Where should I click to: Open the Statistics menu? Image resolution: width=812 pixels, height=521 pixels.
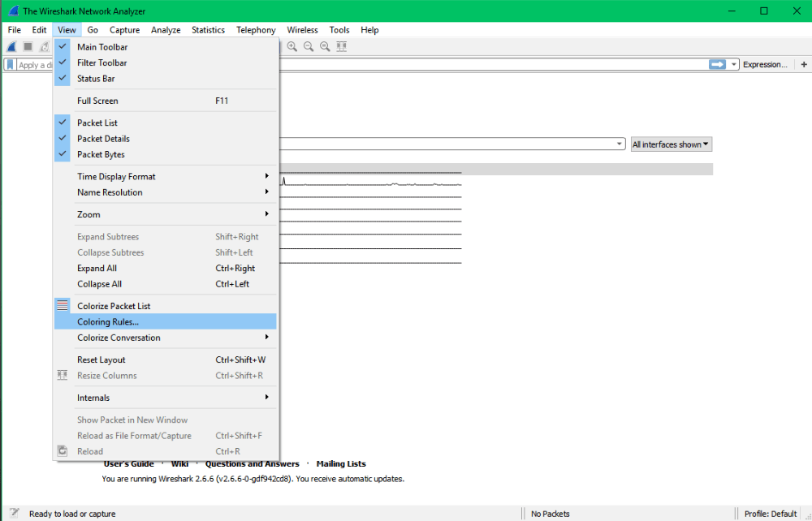click(208, 30)
